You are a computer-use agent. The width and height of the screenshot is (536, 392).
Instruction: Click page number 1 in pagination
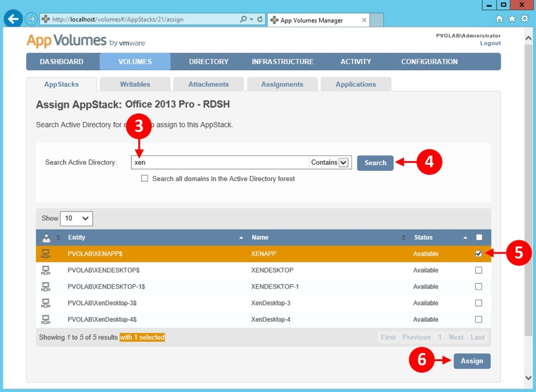[440, 337]
